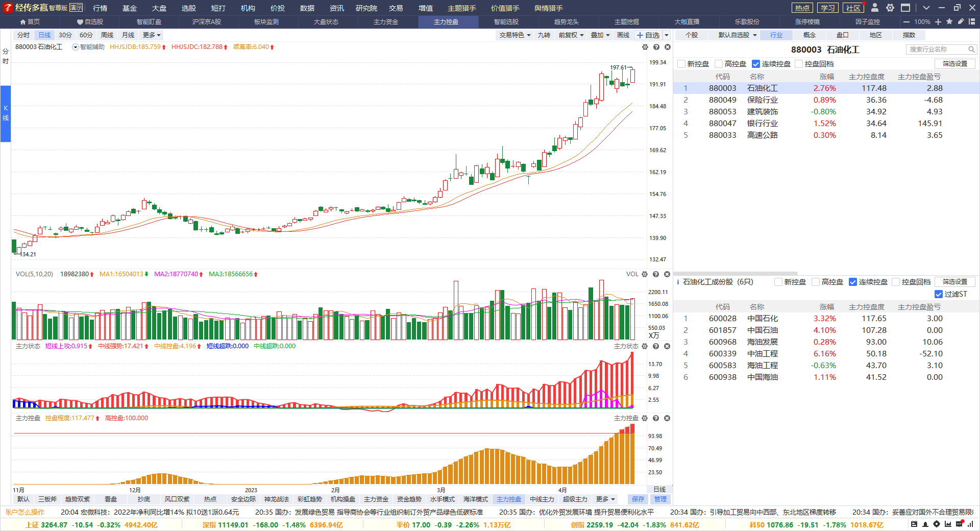Click the 管理 button in indicator bar
The width and height of the screenshot is (980, 531).
(660, 499)
